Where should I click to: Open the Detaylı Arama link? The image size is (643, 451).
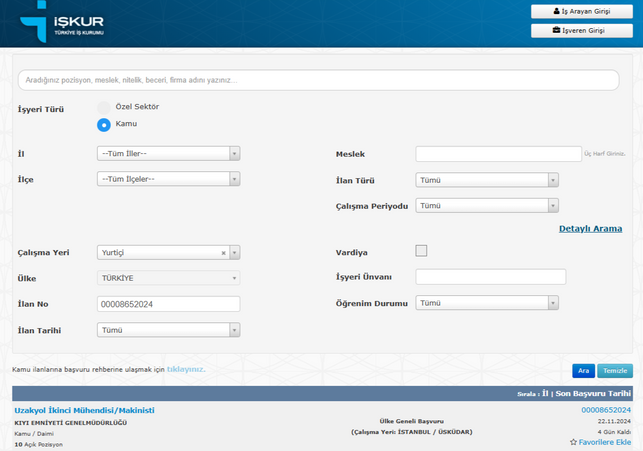pos(590,229)
